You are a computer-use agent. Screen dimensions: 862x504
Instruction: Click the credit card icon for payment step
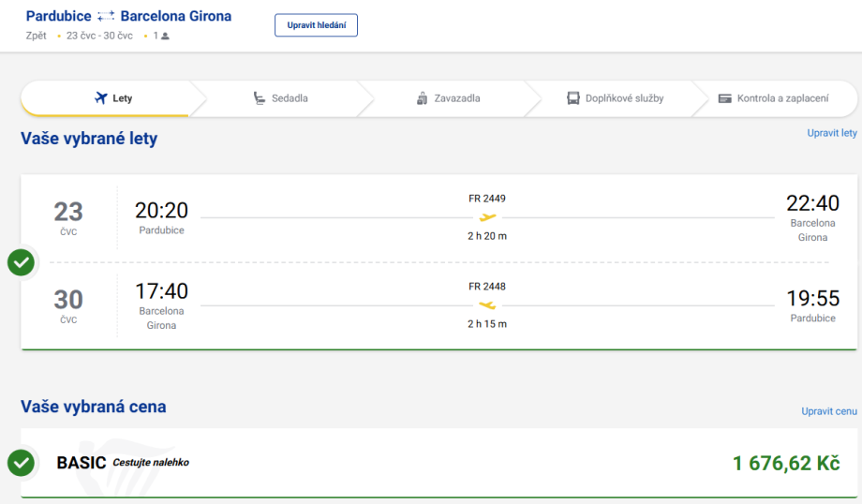tap(724, 98)
